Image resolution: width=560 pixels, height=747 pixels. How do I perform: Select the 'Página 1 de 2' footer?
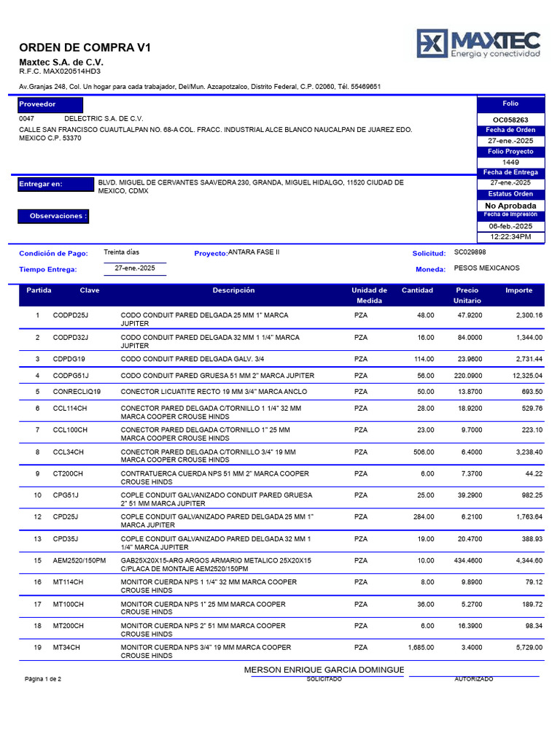(x=43, y=679)
